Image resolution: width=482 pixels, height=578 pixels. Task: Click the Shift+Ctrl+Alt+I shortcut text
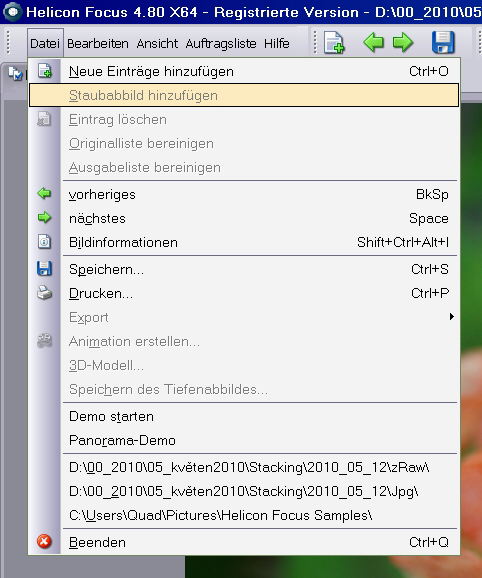pos(403,242)
